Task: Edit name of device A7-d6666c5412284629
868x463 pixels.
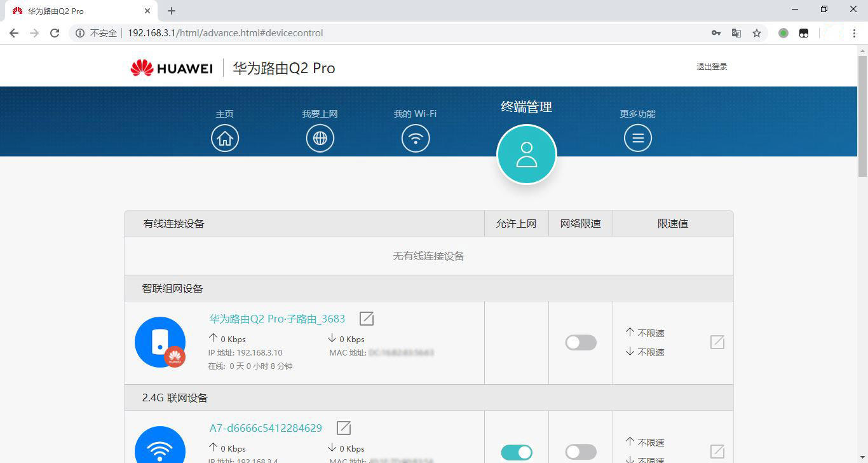Action: 344,428
